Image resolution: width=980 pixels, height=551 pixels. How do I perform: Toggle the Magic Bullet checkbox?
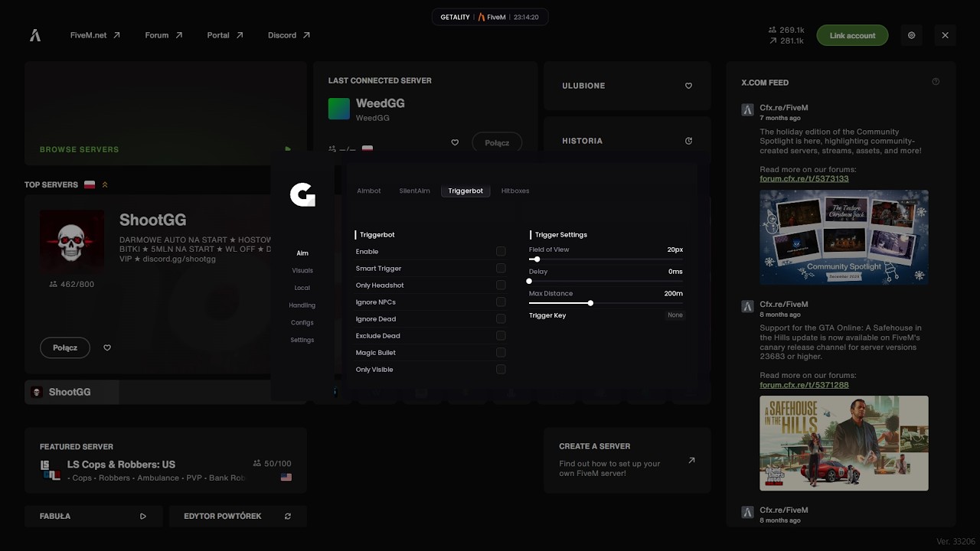coord(501,352)
